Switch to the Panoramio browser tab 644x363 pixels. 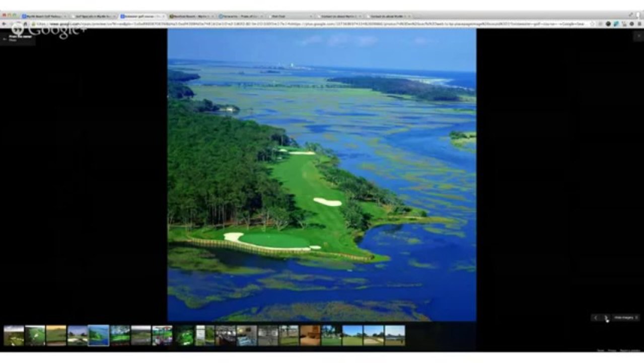point(242,16)
